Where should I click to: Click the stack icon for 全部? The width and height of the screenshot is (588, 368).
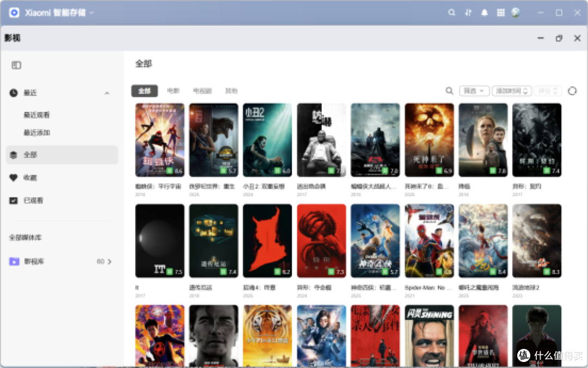14,155
